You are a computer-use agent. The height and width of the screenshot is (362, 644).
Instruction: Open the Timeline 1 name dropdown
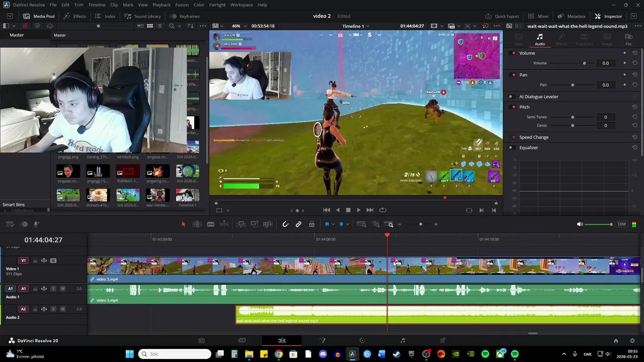click(356, 26)
